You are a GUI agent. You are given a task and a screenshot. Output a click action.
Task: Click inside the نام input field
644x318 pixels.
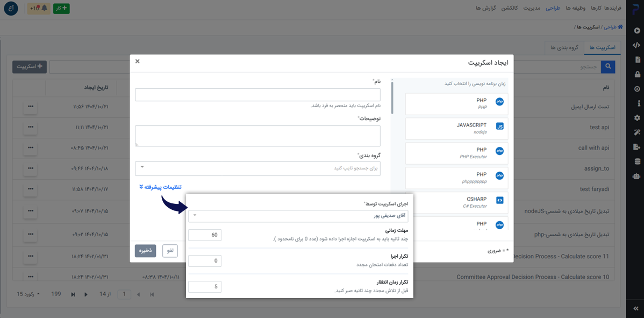[258, 95]
